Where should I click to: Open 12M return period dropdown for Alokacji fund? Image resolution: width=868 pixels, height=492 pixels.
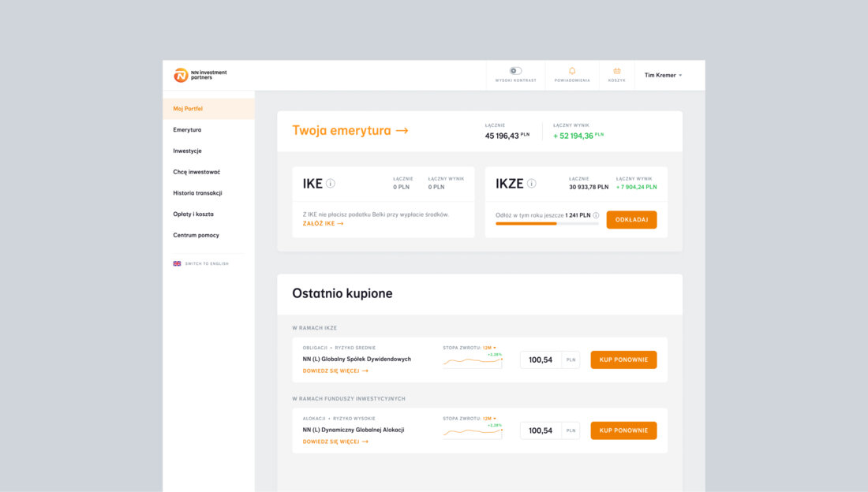point(489,419)
